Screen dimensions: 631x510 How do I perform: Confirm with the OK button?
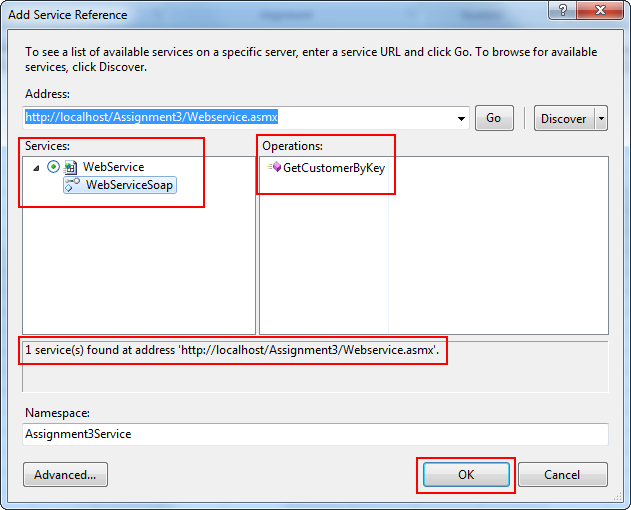pos(466,475)
